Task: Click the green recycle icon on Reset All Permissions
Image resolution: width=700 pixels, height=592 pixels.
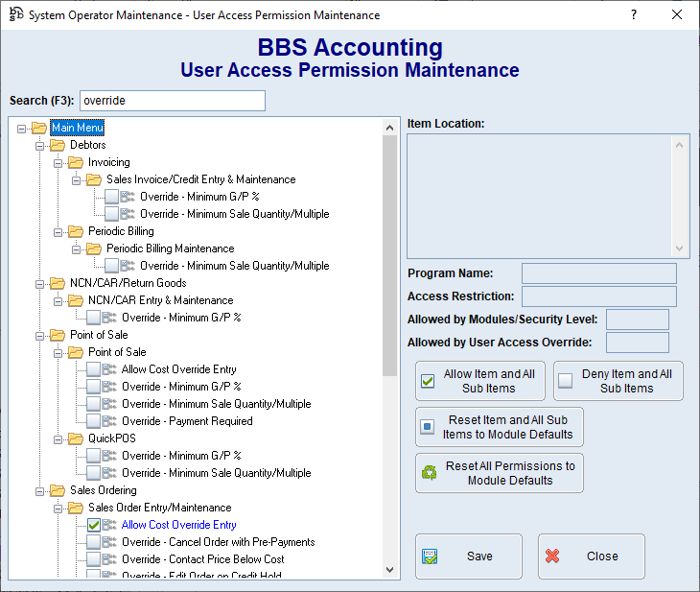Action: click(x=428, y=473)
